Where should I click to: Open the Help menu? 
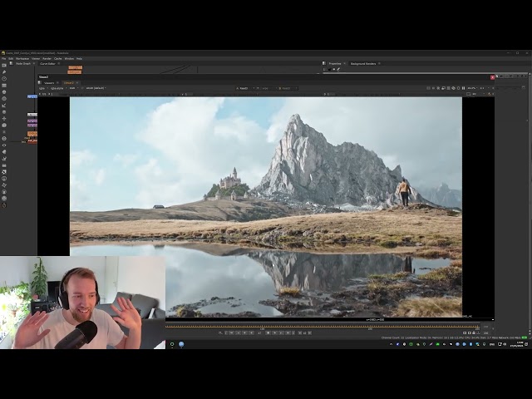[80, 59]
